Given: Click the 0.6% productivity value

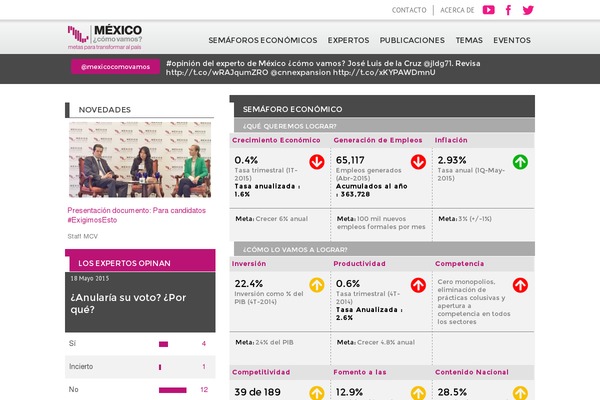Looking at the screenshot, I should [347, 284].
